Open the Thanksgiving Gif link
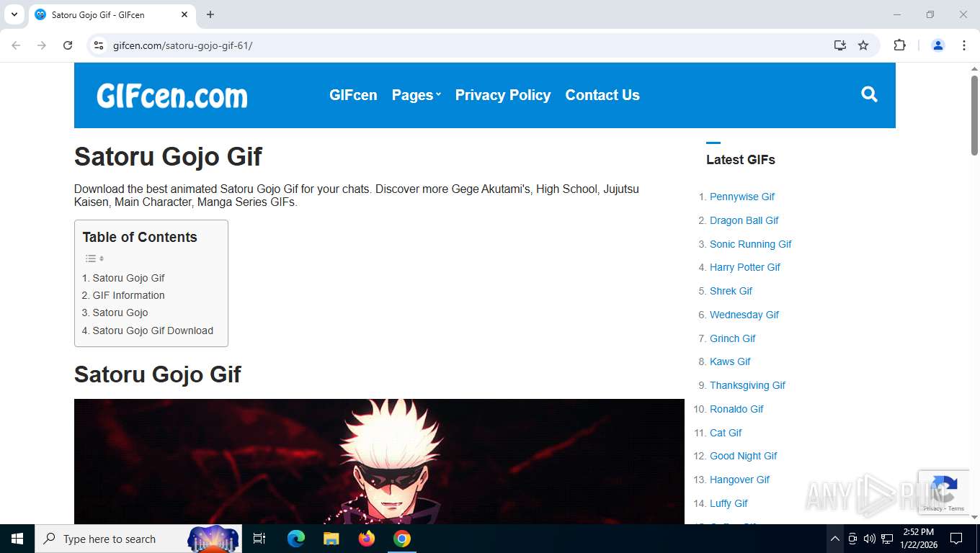This screenshot has width=980, height=553. 747,385
